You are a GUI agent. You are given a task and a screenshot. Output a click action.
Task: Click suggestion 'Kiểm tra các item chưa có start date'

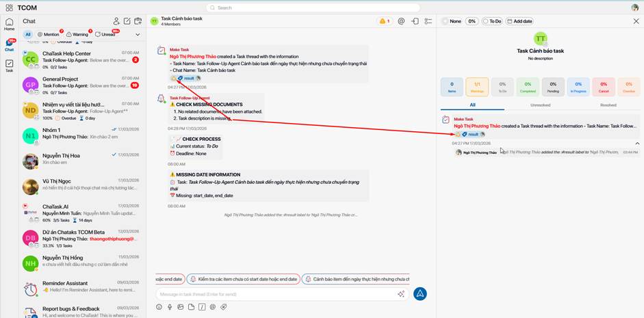[x=243, y=279]
